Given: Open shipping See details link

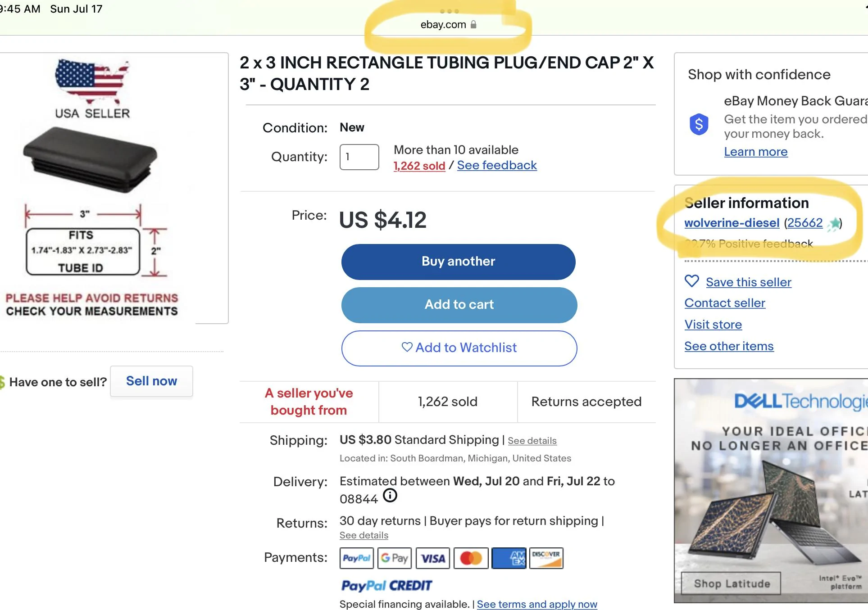Looking at the screenshot, I should [532, 441].
